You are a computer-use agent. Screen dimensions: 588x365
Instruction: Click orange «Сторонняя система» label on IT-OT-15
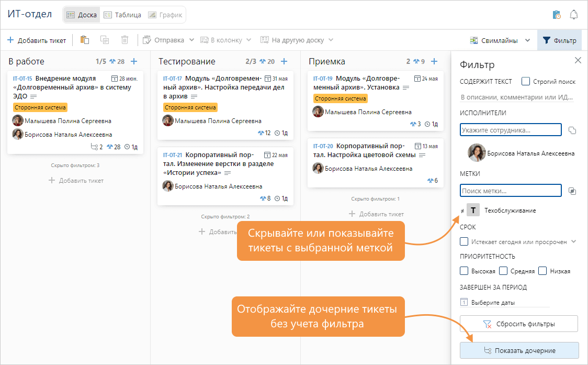pos(40,107)
